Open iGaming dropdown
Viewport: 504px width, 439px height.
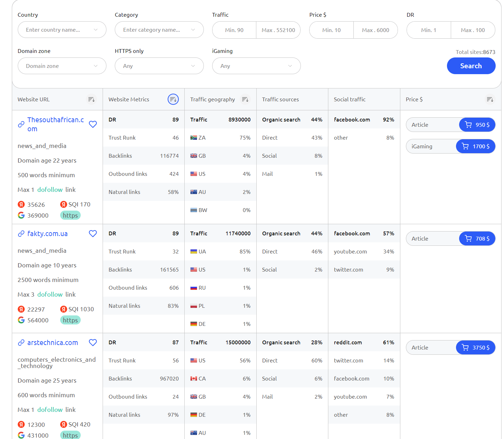(x=256, y=66)
